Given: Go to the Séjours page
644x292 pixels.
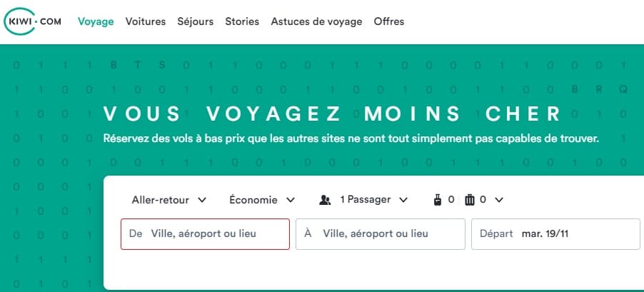Looking at the screenshot, I should (196, 21).
